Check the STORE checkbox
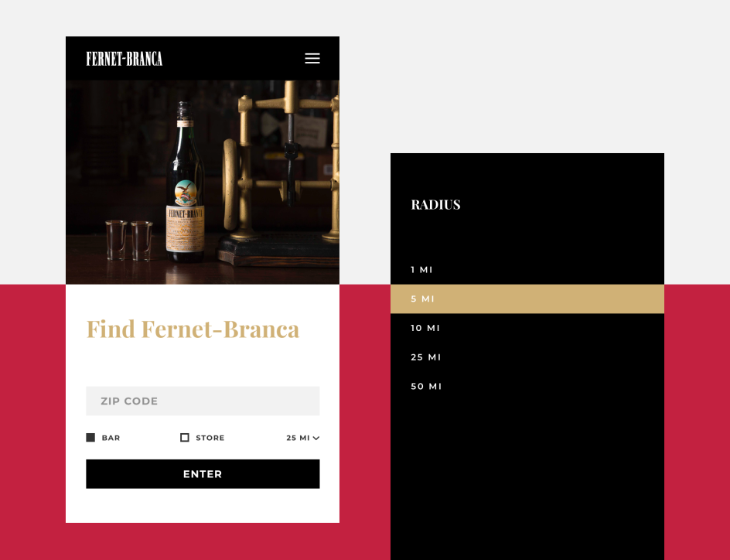This screenshot has height=560, width=730. point(185,438)
